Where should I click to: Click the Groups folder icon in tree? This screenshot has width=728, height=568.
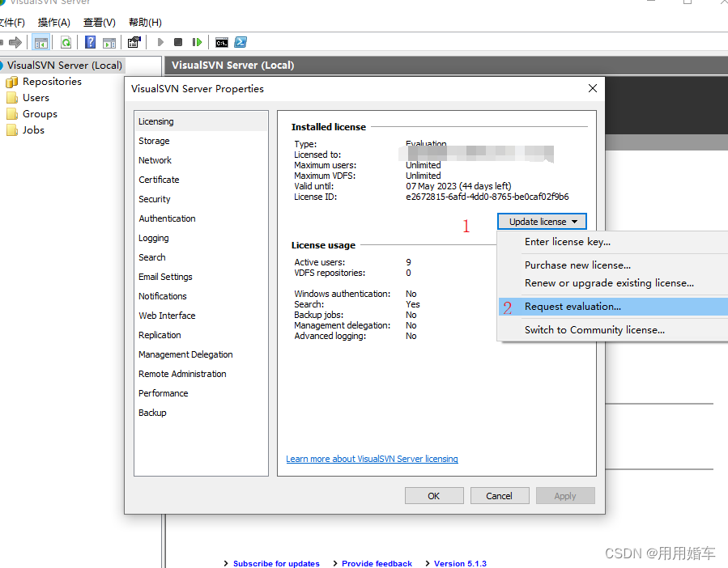[x=11, y=114]
